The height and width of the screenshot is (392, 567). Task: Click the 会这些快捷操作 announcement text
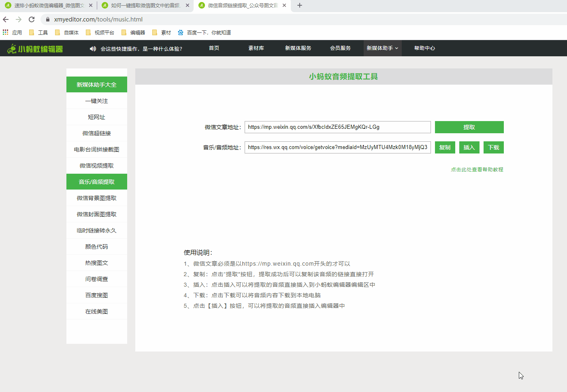coord(141,49)
